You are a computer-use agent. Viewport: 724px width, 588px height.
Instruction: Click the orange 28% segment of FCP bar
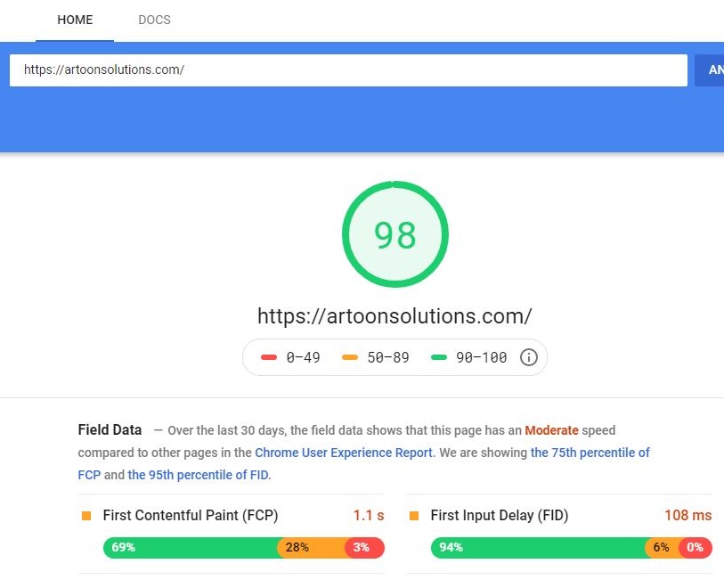[311, 548]
